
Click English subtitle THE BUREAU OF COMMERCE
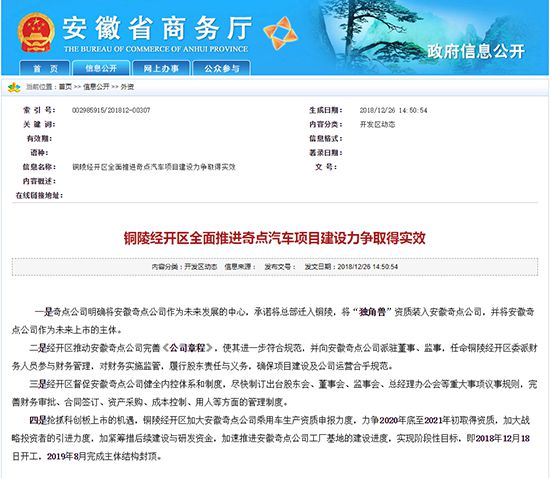[x=156, y=49]
